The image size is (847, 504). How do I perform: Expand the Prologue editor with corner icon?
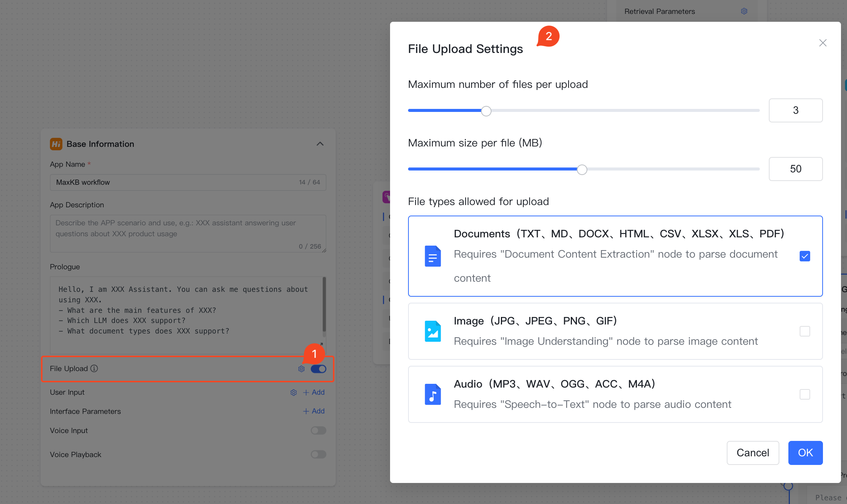click(x=321, y=344)
